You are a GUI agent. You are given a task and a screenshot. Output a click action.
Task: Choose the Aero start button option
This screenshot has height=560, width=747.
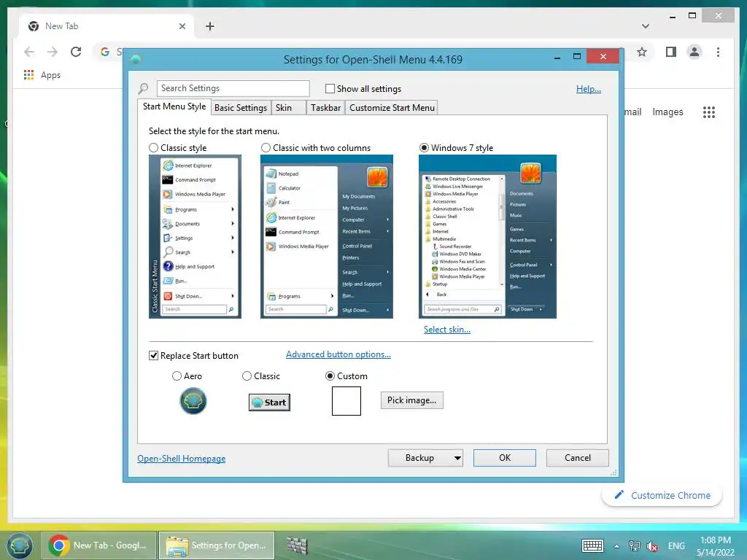[x=177, y=376]
